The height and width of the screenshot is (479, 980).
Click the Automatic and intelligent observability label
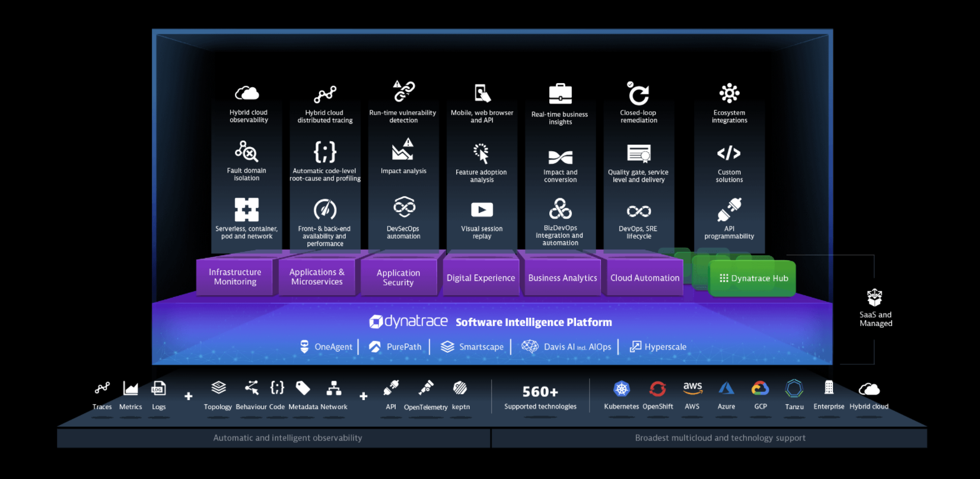click(x=288, y=438)
